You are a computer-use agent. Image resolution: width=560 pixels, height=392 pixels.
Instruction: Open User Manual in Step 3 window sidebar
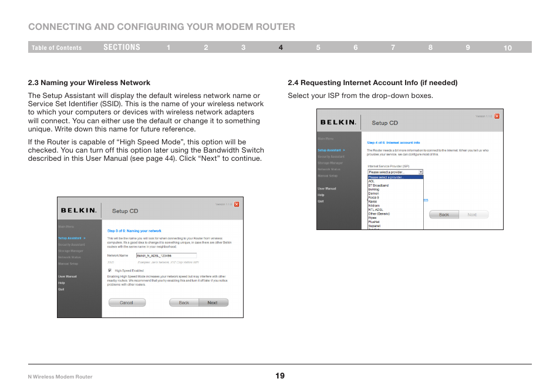pos(68,276)
